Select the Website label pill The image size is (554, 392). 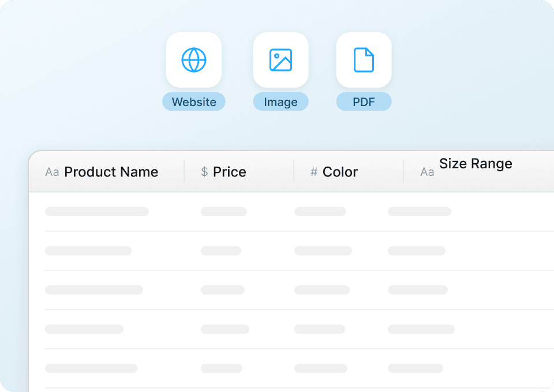194,102
